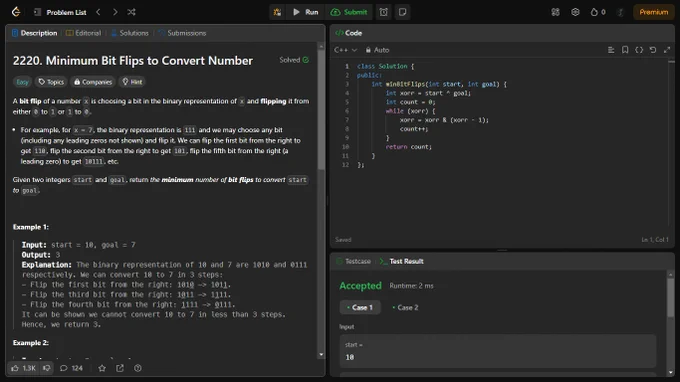Viewport: 680px width, 382px height.
Task: Show the Topics tag
Action: click(x=51, y=82)
